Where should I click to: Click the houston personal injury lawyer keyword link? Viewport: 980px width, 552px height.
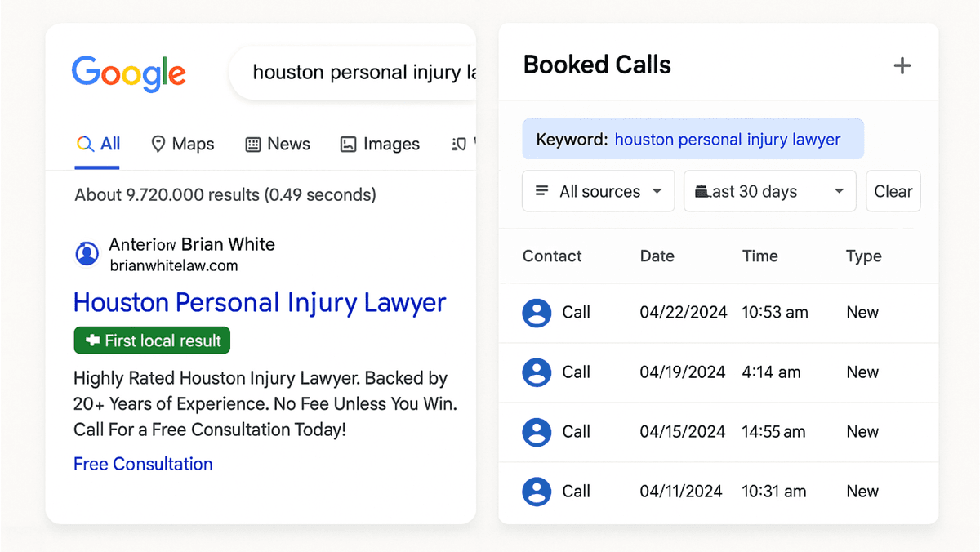coord(727,139)
